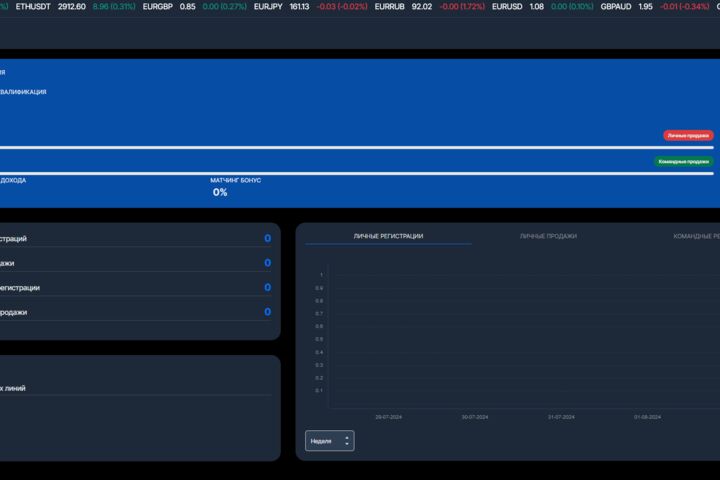Select the EURRUB ticker quote
720x480 pixels.
tap(429, 7)
